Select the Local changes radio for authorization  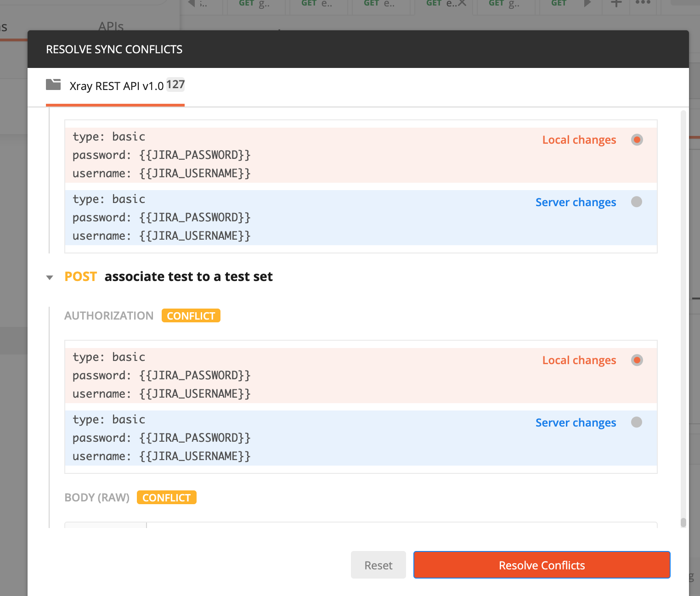637,360
